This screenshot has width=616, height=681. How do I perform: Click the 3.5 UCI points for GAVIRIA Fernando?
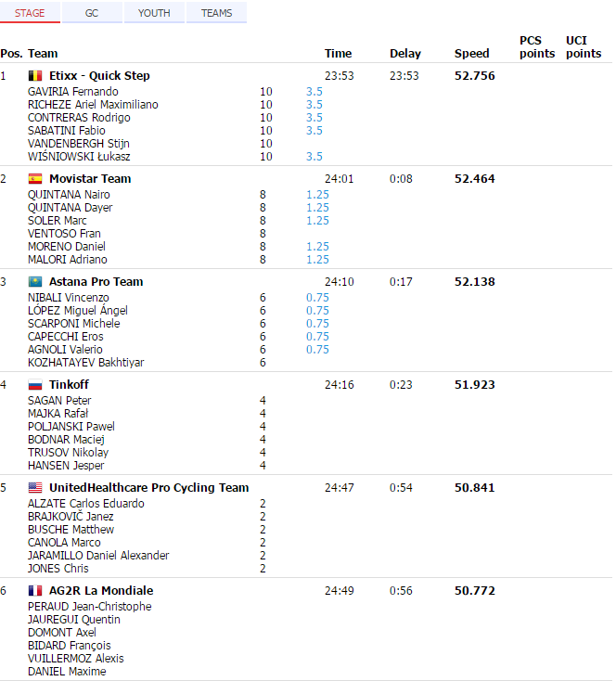[314, 92]
